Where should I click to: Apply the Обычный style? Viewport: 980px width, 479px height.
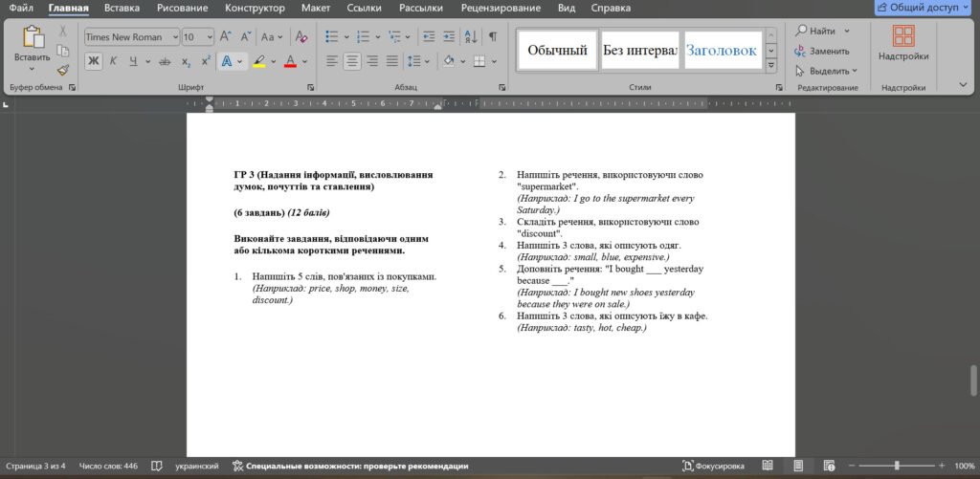pos(558,51)
